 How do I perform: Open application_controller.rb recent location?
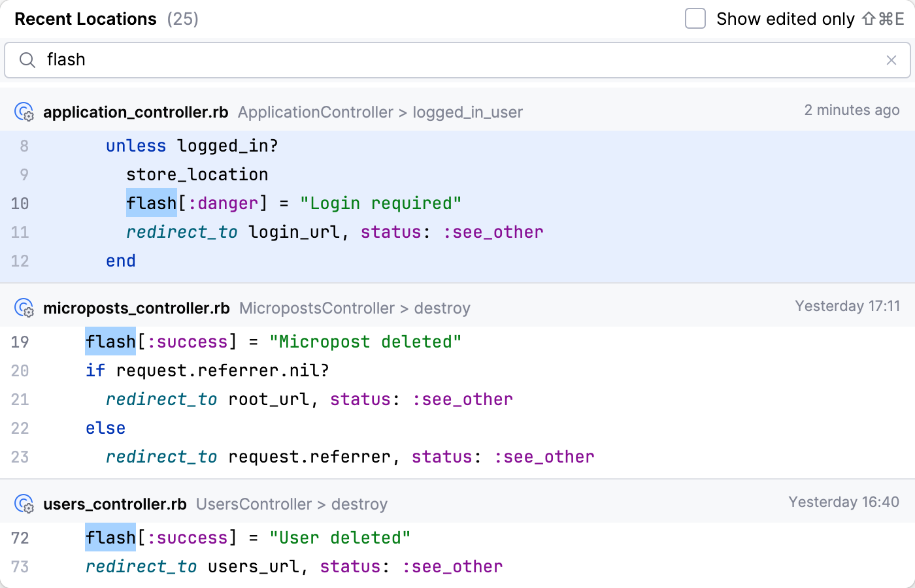(136, 112)
